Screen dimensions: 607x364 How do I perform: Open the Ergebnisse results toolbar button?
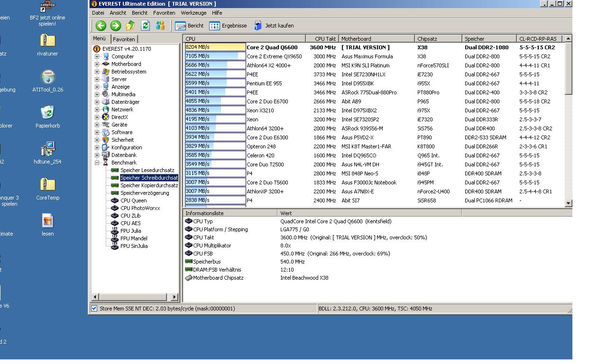[228, 26]
